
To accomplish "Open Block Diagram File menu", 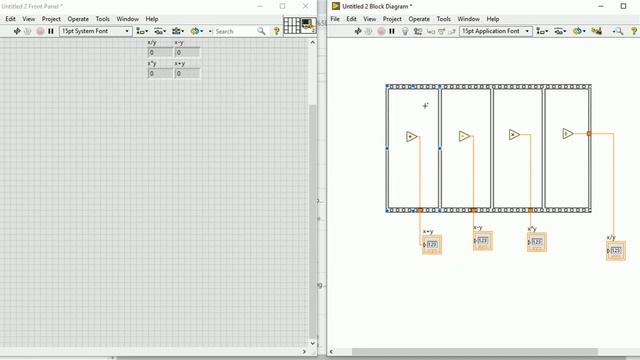I will [335, 19].
